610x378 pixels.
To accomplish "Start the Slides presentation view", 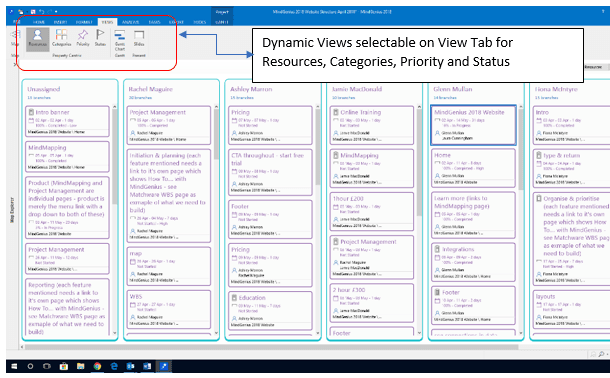I will [x=139, y=38].
